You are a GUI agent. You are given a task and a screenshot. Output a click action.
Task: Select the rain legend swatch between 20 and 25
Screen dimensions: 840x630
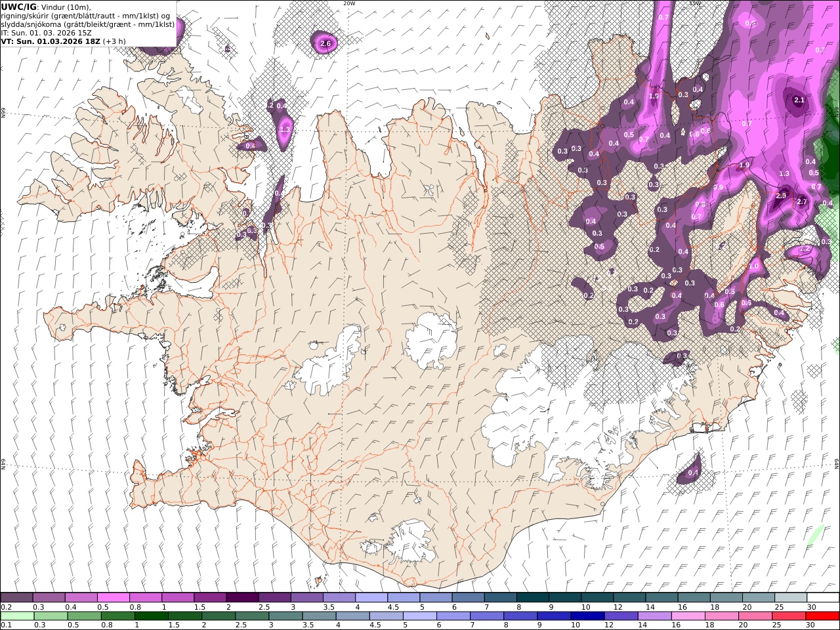(x=754, y=616)
